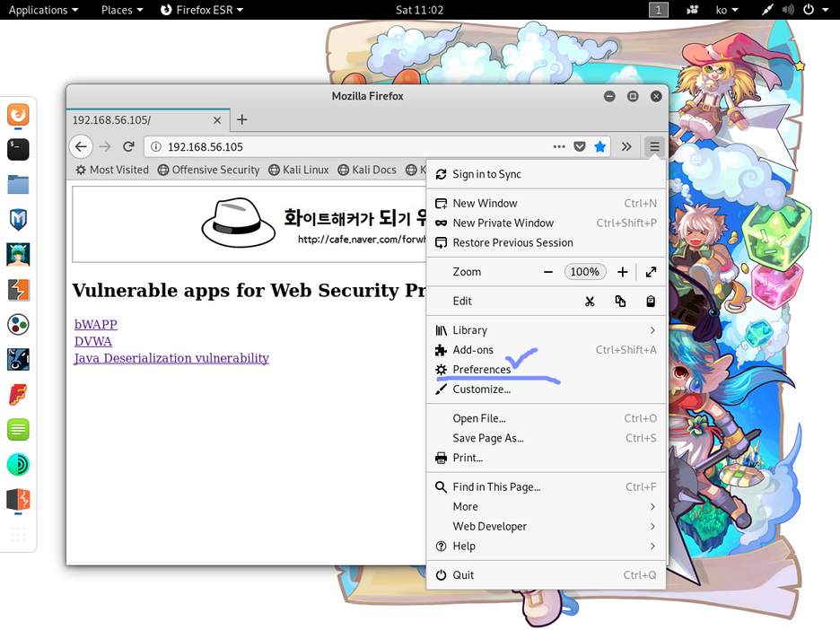This screenshot has height=630, width=840.
Task: Expand the Web Developer submenu
Action: [x=546, y=527]
